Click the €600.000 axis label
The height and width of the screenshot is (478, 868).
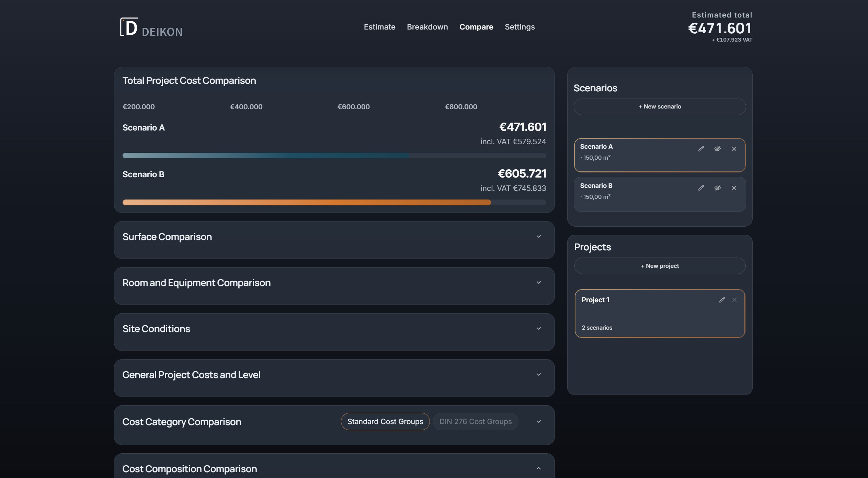coord(353,107)
